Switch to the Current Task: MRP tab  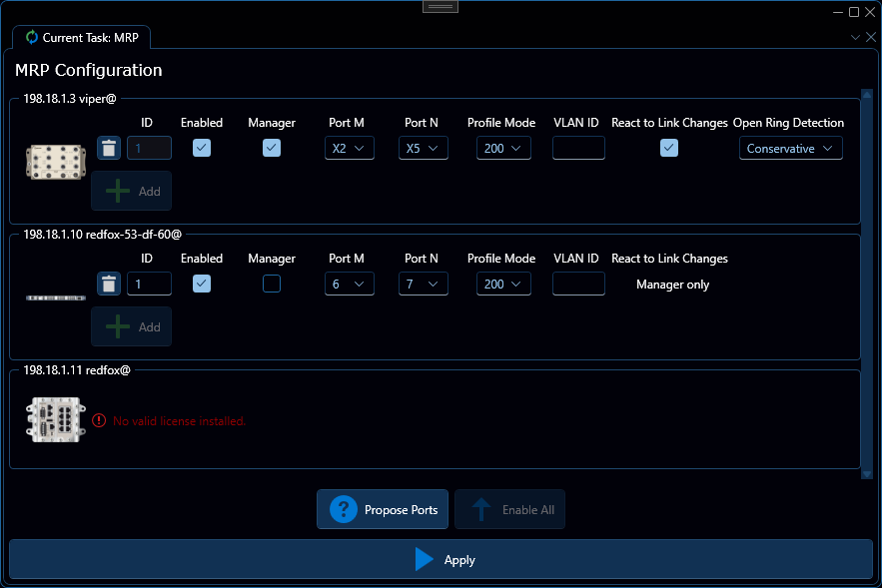[x=81, y=37]
